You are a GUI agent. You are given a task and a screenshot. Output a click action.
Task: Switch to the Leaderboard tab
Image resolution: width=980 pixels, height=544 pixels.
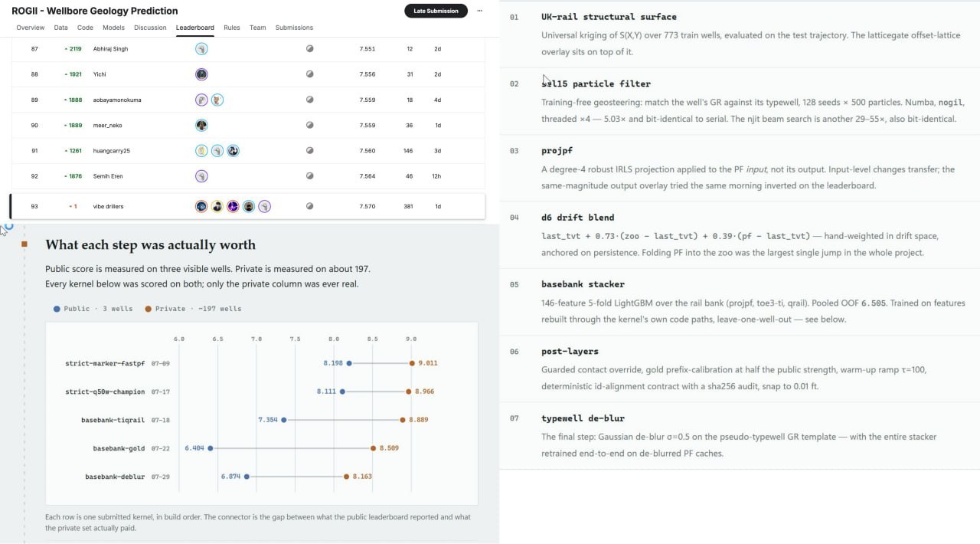pyautogui.click(x=195, y=28)
